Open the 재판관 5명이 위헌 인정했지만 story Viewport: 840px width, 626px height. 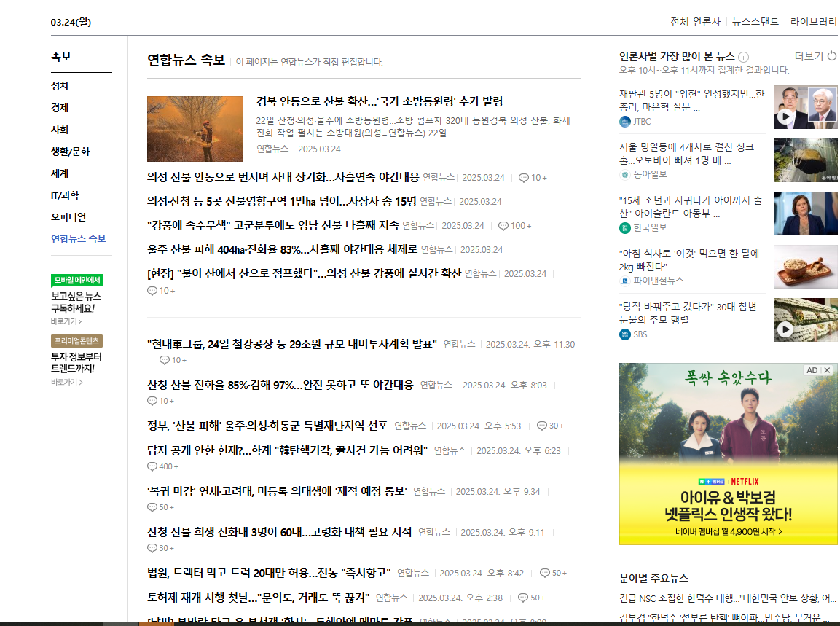coord(691,101)
